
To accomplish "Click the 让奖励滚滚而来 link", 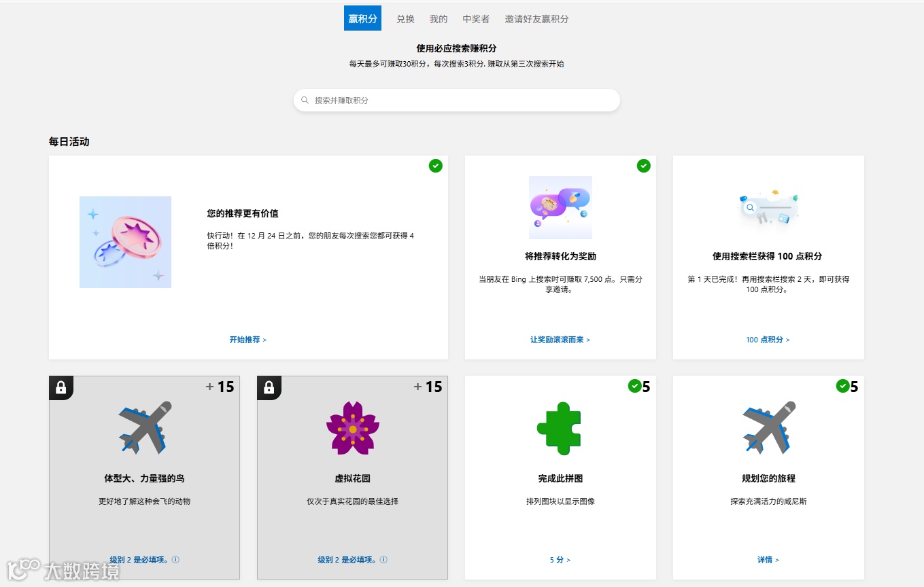I will click(560, 340).
